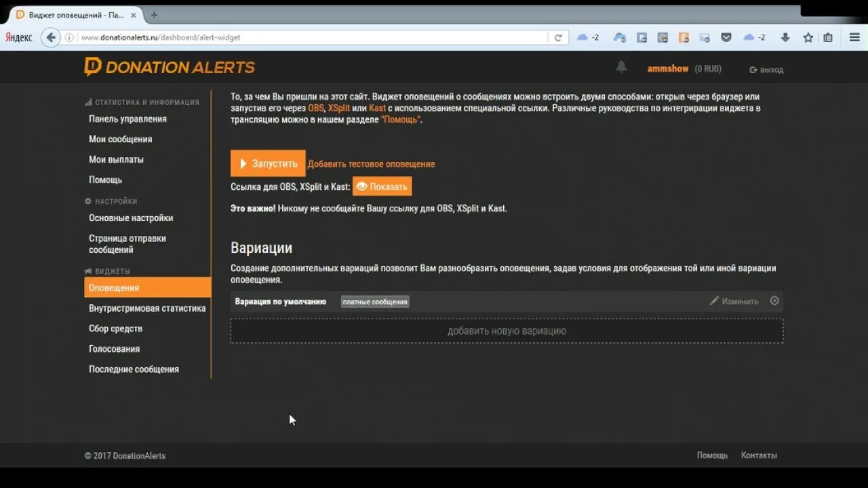Click the Запустить button
The height and width of the screenshot is (488, 868).
click(268, 163)
